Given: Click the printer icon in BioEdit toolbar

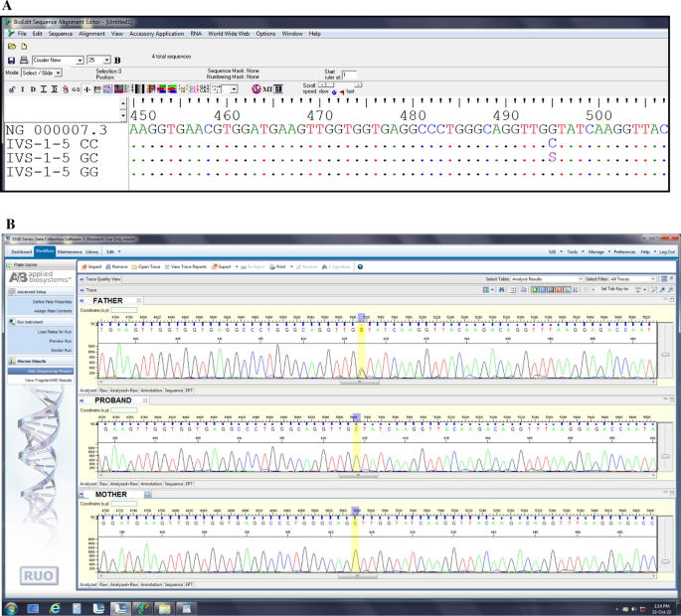Looking at the screenshot, I should (23, 60).
